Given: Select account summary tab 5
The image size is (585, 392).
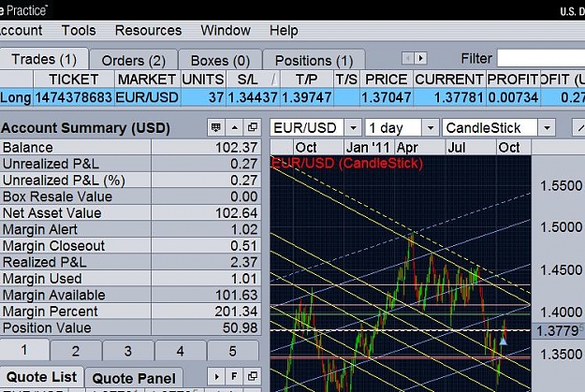Looking at the screenshot, I should click(x=232, y=351).
